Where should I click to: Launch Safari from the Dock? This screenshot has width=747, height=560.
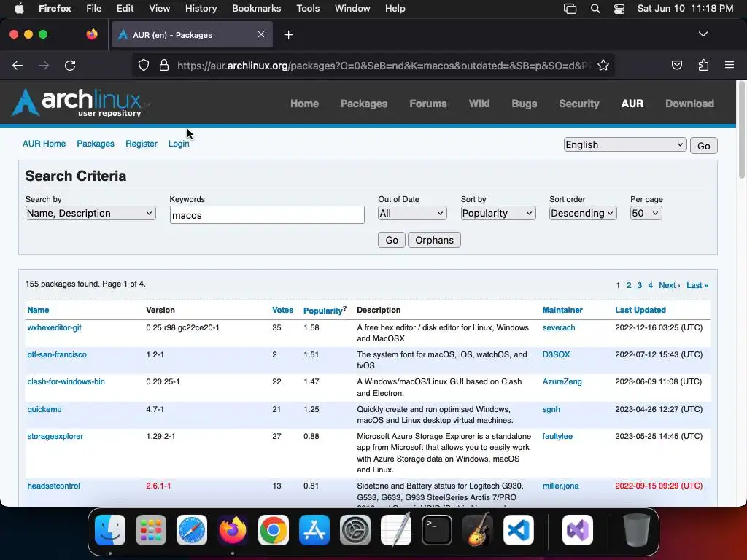pos(192,530)
